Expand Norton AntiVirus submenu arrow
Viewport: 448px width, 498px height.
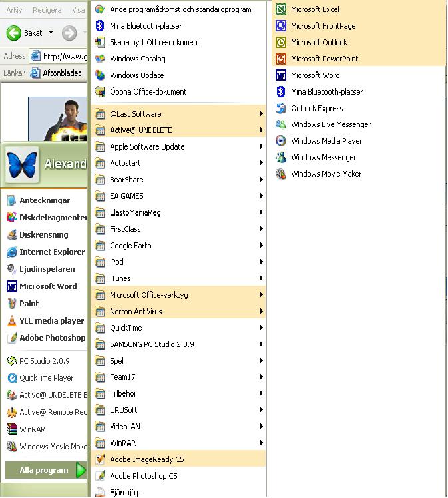tap(262, 312)
